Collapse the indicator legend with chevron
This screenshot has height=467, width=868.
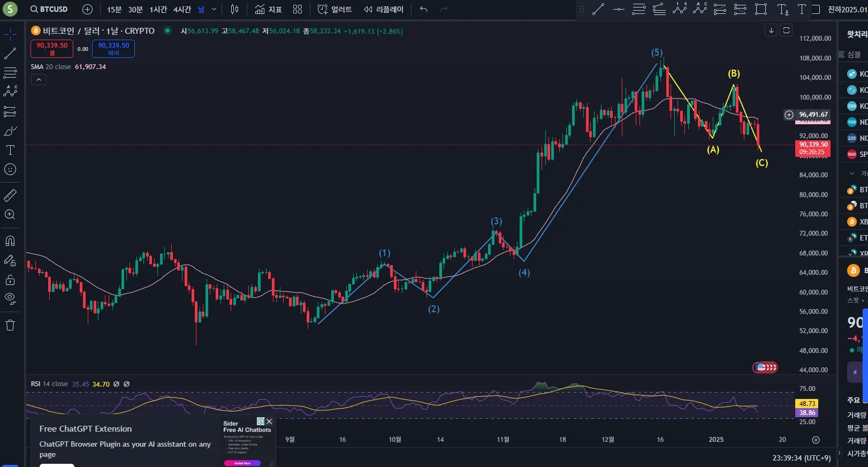point(39,80)
